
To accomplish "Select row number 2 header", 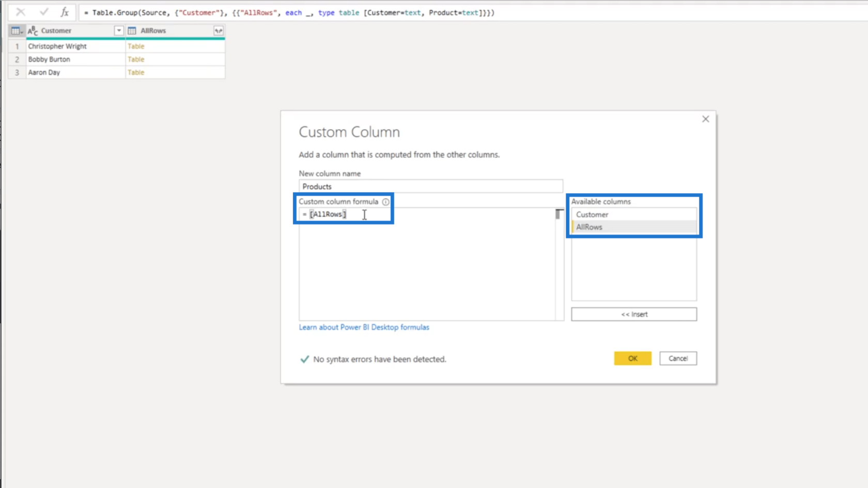I will coord(17,59).
